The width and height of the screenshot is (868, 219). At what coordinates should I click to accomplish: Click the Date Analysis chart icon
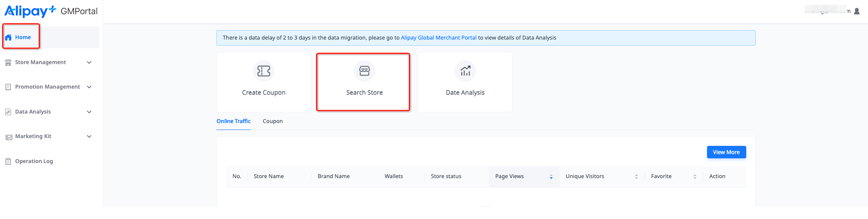click(x=465, y=71)
